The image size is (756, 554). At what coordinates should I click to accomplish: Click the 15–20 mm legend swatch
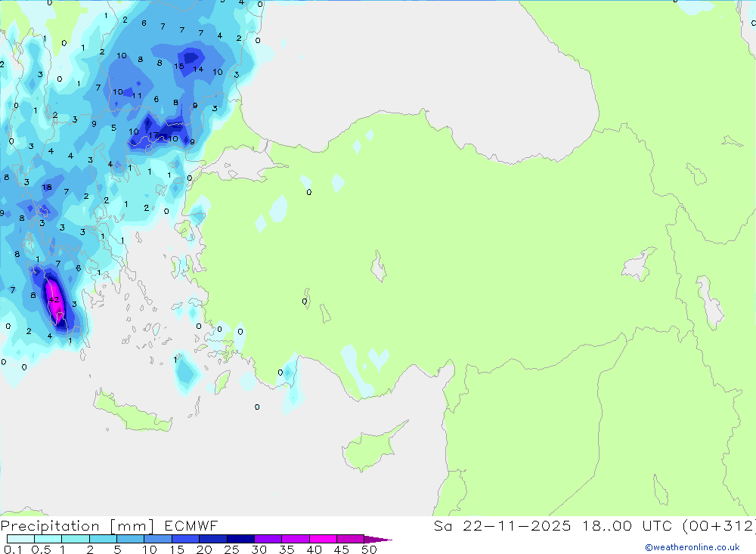pyautogui.click(x=185, y=539)
